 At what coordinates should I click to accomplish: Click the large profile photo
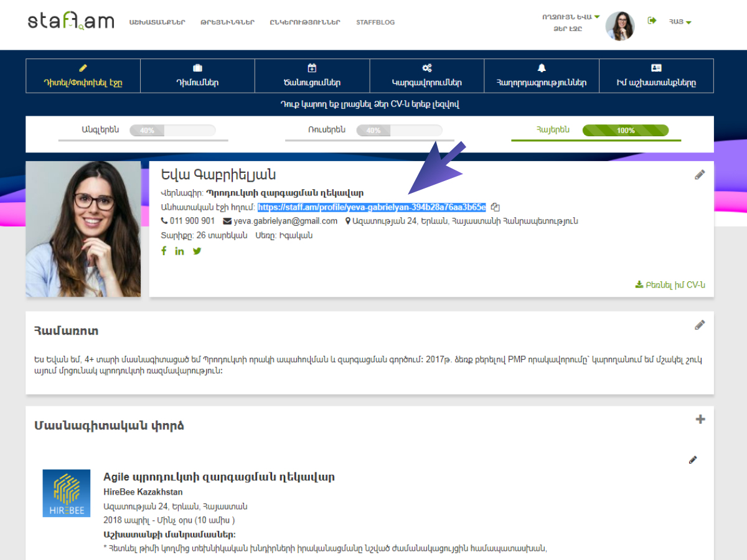tap(83, 229)
